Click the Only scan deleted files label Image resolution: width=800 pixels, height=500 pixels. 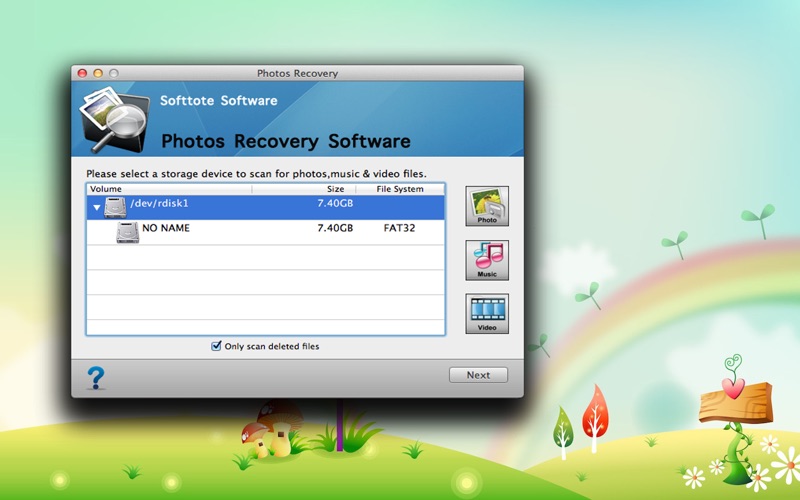click(272, 346)
